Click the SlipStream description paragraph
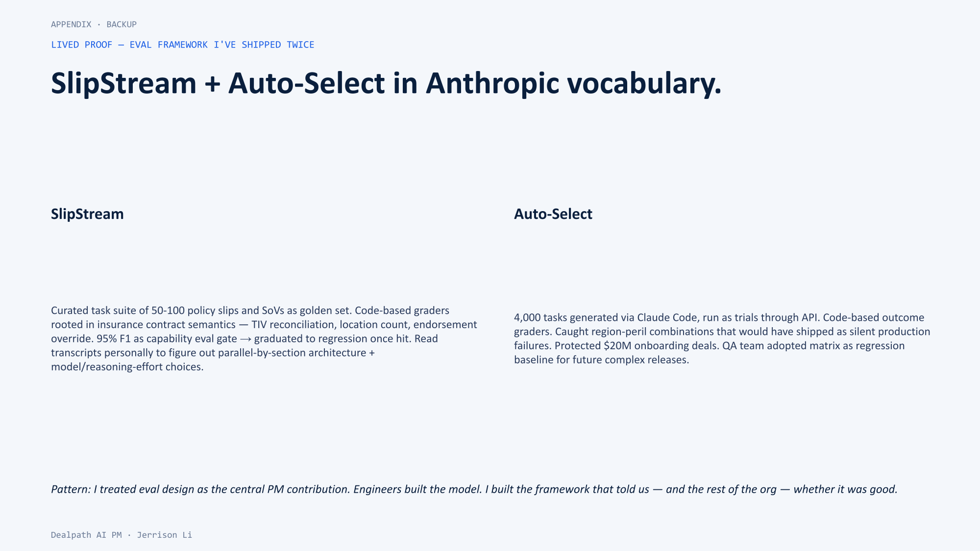 pos(264,338)
